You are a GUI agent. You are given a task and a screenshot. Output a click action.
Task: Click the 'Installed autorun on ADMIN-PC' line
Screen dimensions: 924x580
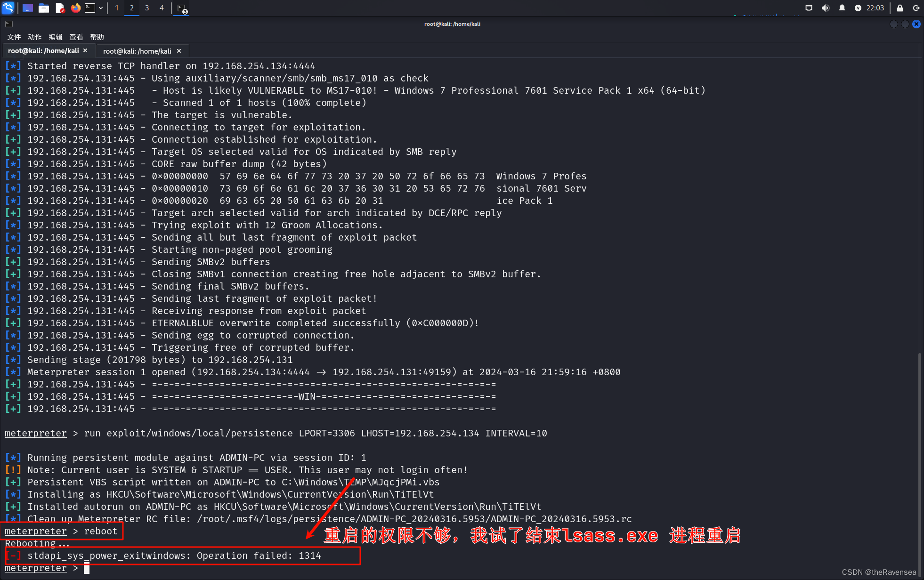[273, 507]
